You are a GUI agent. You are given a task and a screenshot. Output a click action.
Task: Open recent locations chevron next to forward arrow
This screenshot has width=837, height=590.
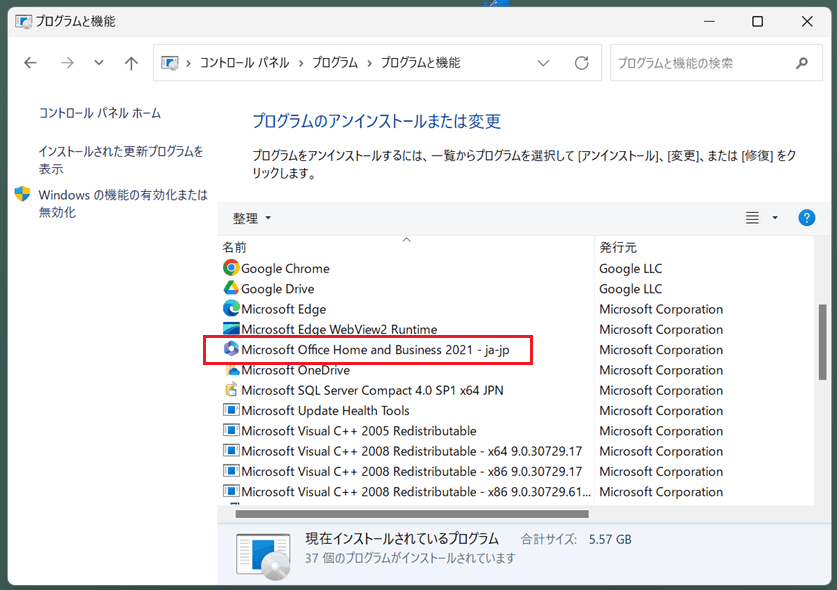coord(99,63)
